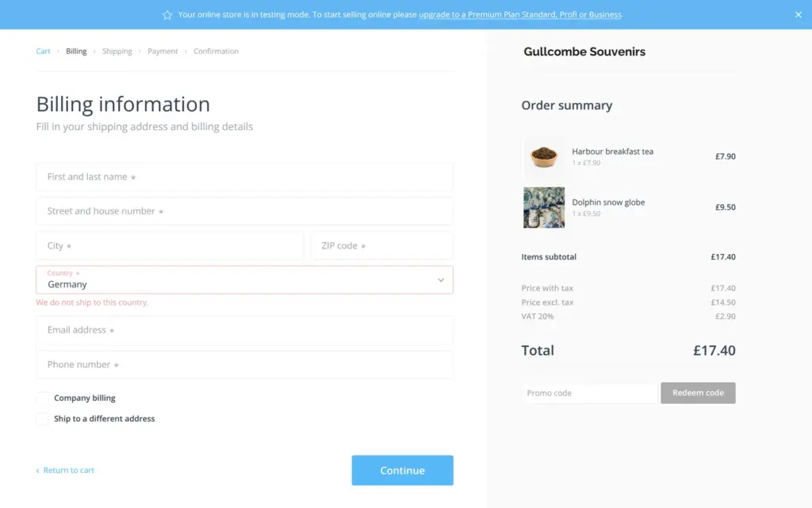812x508 pixels.
Task: Select the Shipping breadcrumb step
Action: (x=117, y=51)
